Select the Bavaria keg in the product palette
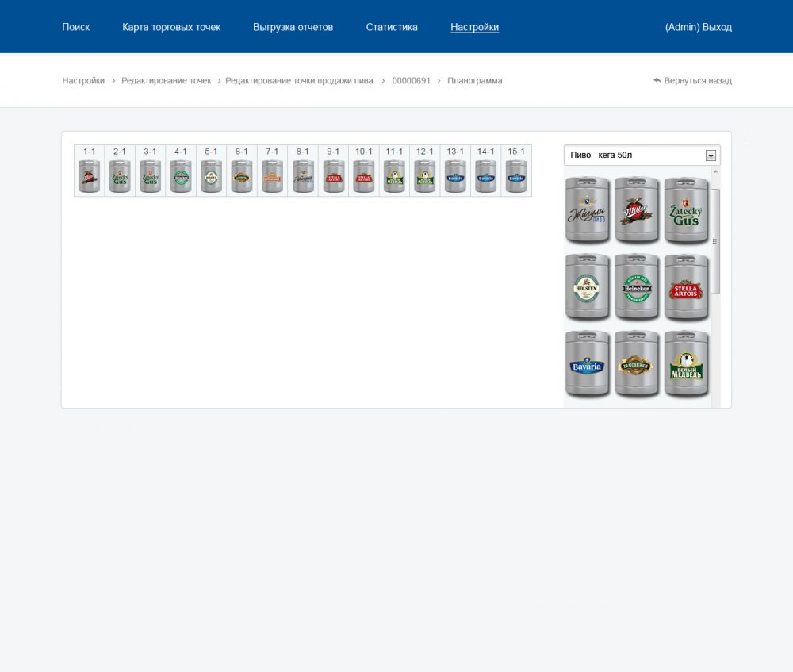793x672 pixels. coord(587,364)
